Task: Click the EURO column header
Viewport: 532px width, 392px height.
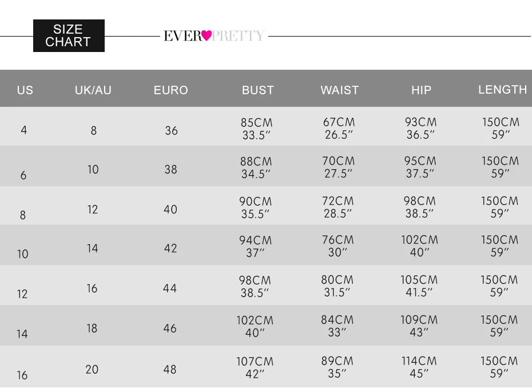Action: (x=170, y=90)
